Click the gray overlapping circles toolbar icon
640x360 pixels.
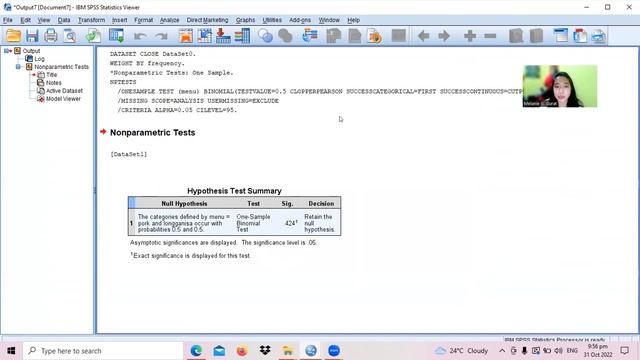click(285, 36)
